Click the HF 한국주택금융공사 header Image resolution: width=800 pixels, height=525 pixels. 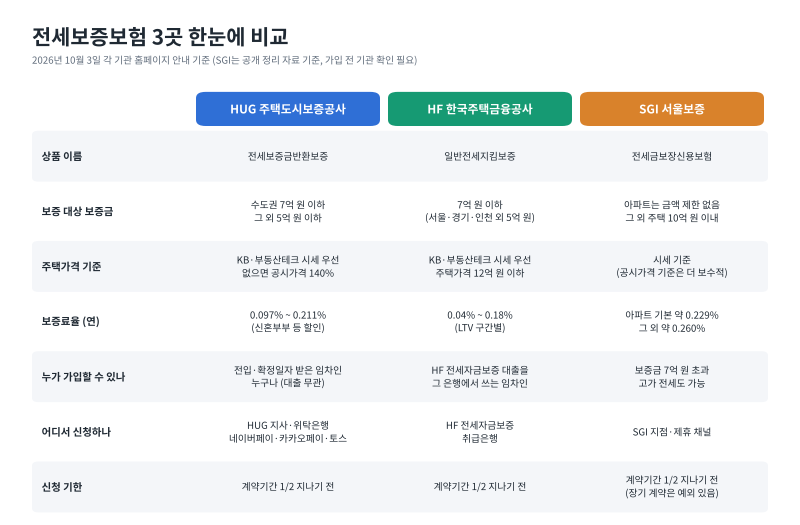pos(480,109)
